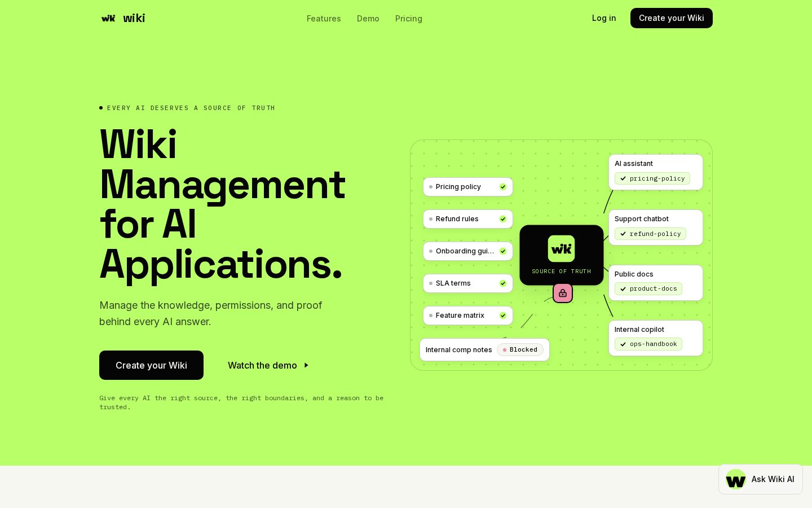Click the checkmark in the refund-policy tag
812x508 pixels.
623,234
